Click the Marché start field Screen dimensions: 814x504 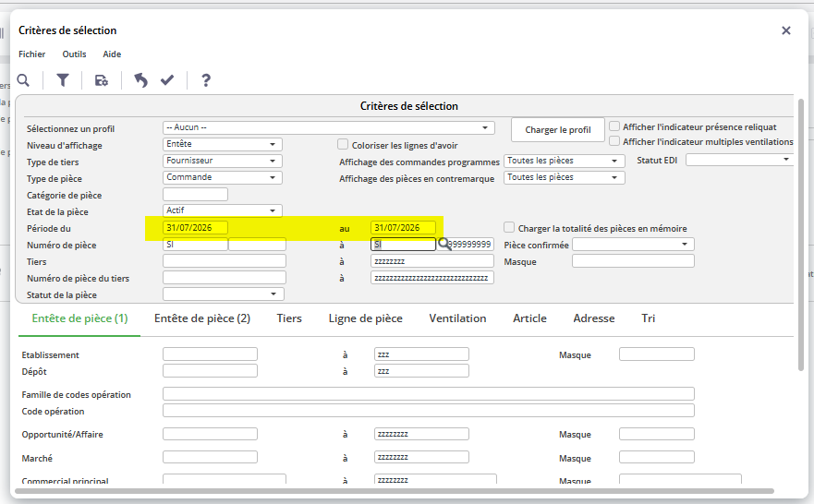tap(211, 457)
